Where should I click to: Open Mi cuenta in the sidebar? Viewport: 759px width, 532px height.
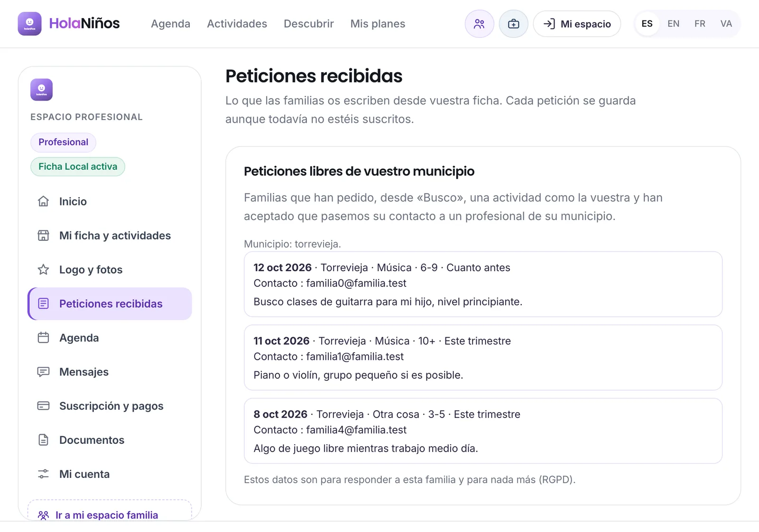pos(110,474)
